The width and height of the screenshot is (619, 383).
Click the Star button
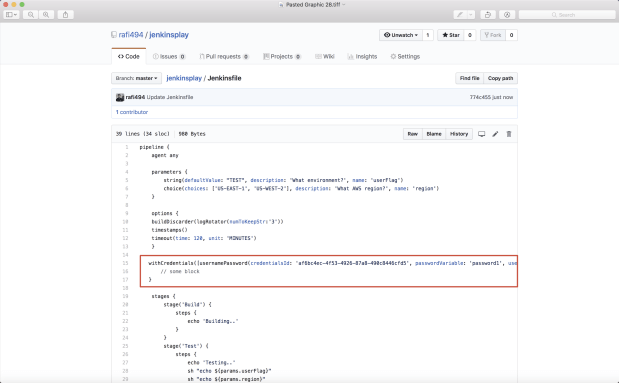[451, 35]
